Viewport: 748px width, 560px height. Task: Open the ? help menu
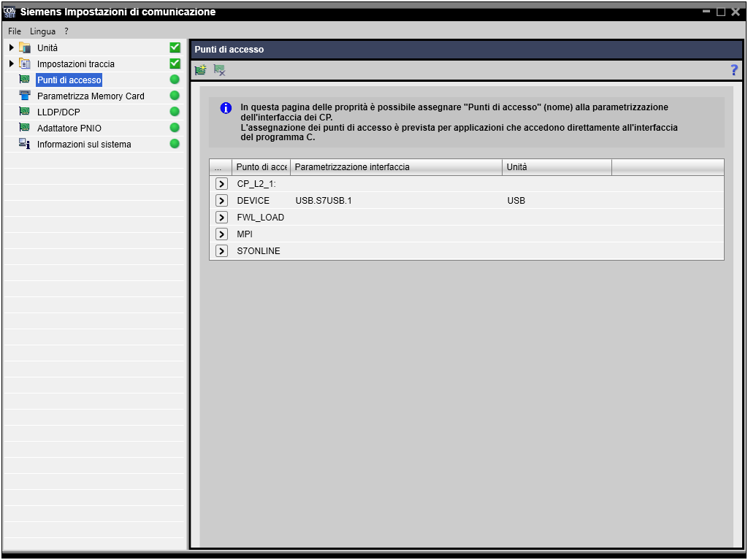pos(66,31)
